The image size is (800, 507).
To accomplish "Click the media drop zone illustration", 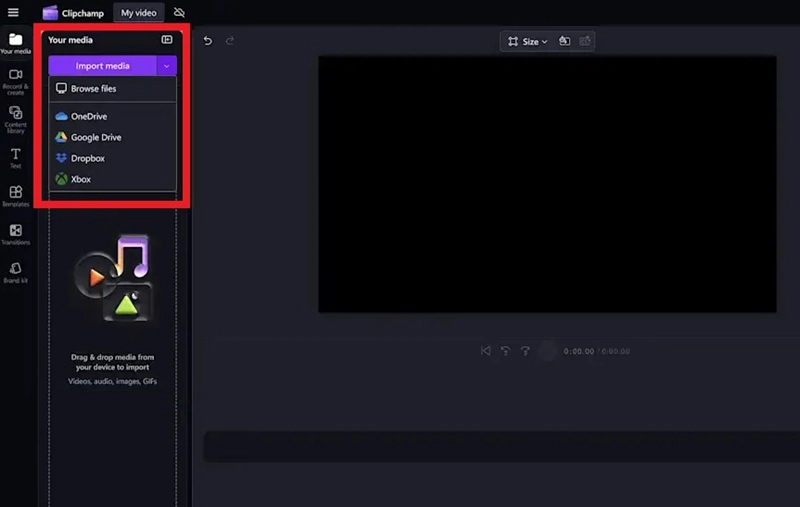I will (113, 278).
